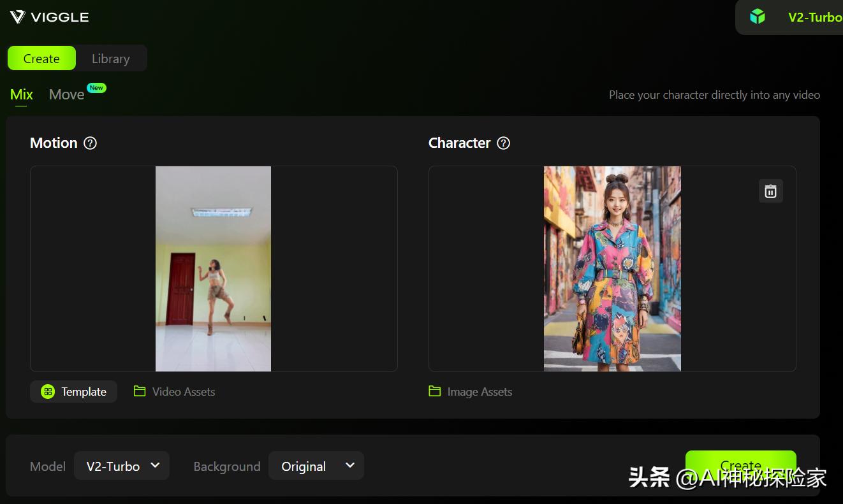
Task: Click the green Template grid icon
Action: click(x=48, y=392)
